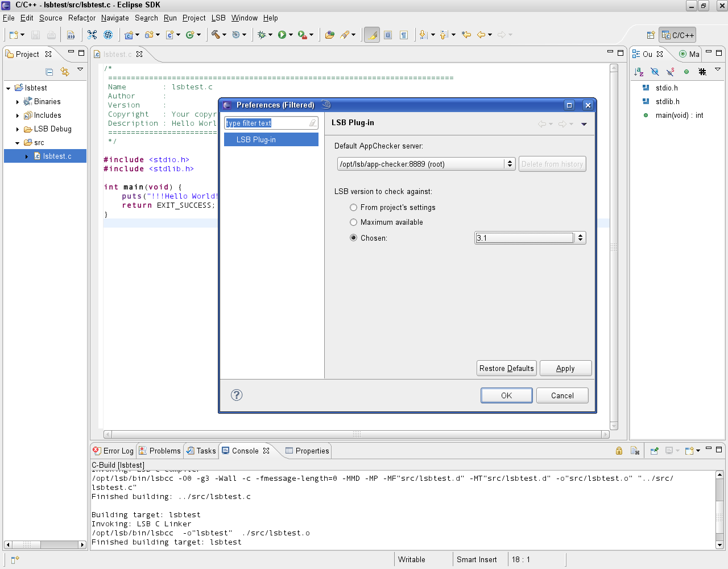Open Default AppChecker server combo box

[426, 164]
